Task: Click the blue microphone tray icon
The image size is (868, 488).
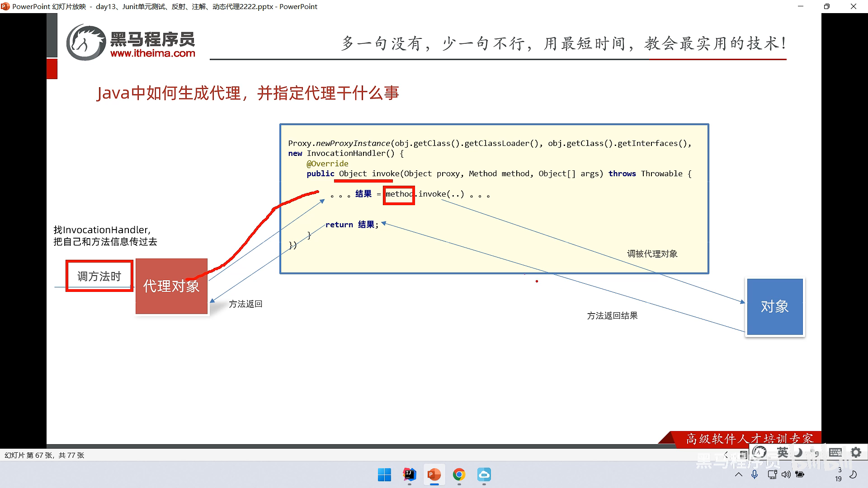Action: (x=754, y=474)
